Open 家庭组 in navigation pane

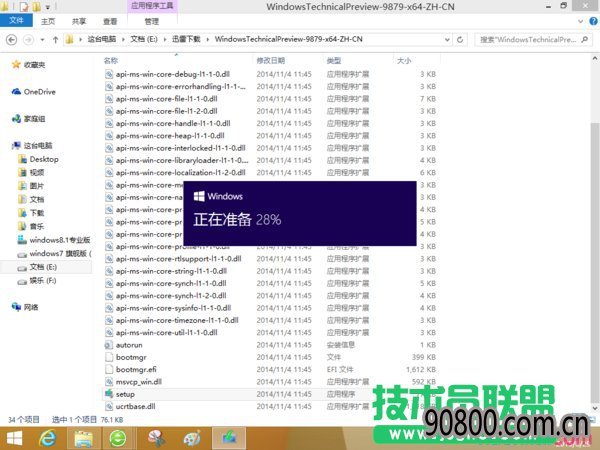click(29, 119)
